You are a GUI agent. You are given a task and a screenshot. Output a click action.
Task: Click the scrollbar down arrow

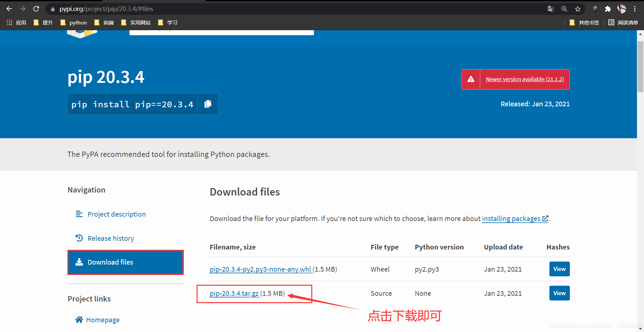click(x=640, y=329)
